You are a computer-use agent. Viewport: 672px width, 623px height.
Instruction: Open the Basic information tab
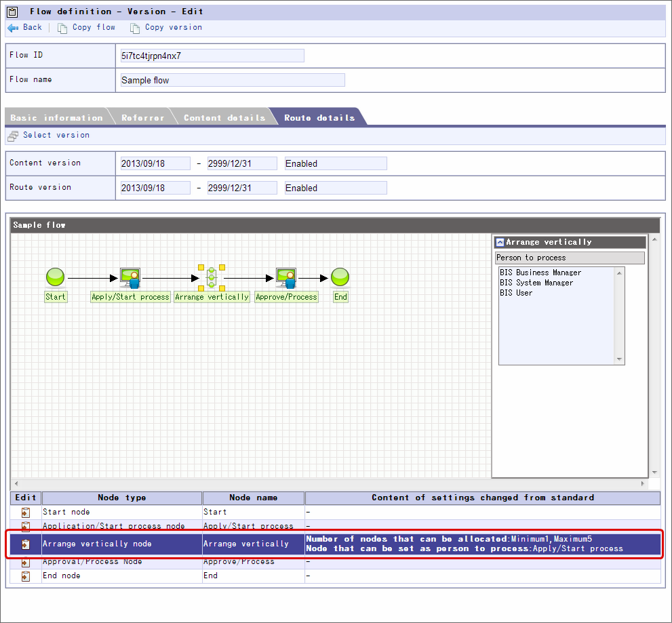pyautogui.click(x=56, y=118)
